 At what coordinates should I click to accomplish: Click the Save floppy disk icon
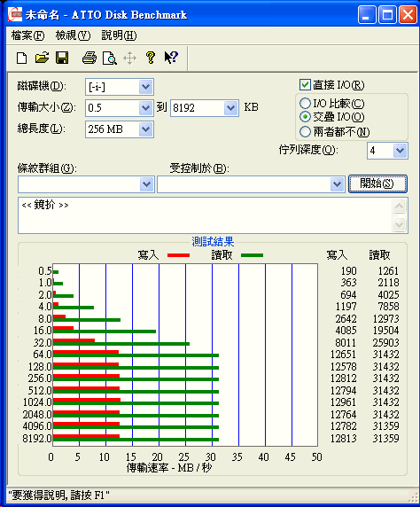pyautogui.click(x=62, y=58)
